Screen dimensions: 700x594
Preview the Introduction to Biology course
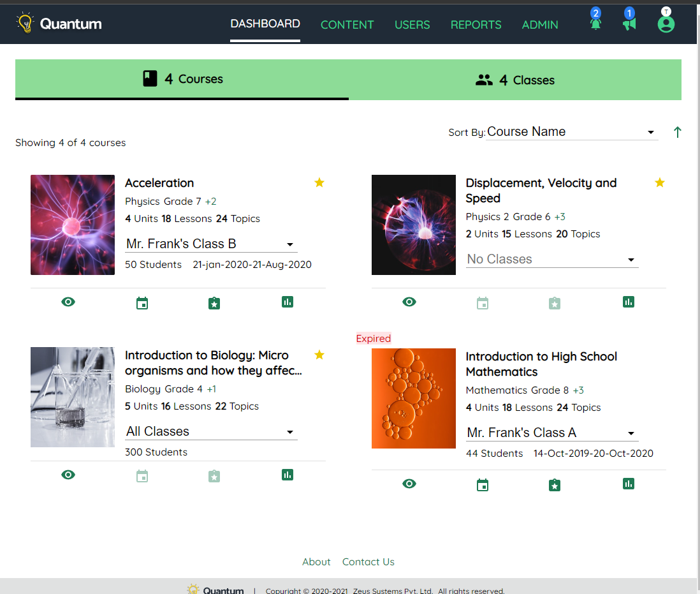(x=68, y=475)
